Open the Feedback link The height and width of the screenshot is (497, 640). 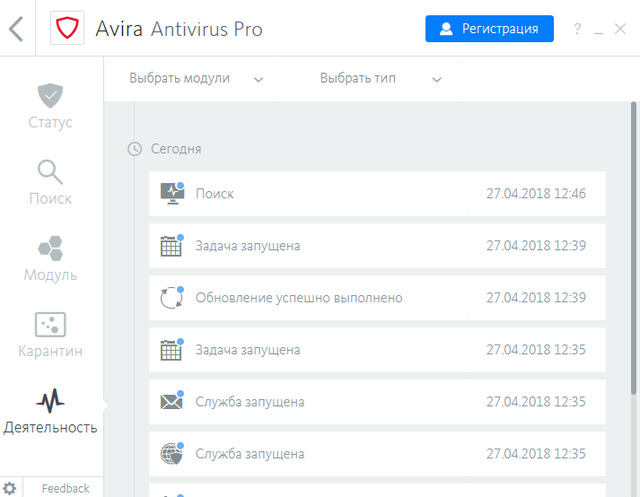click(65, 488)
